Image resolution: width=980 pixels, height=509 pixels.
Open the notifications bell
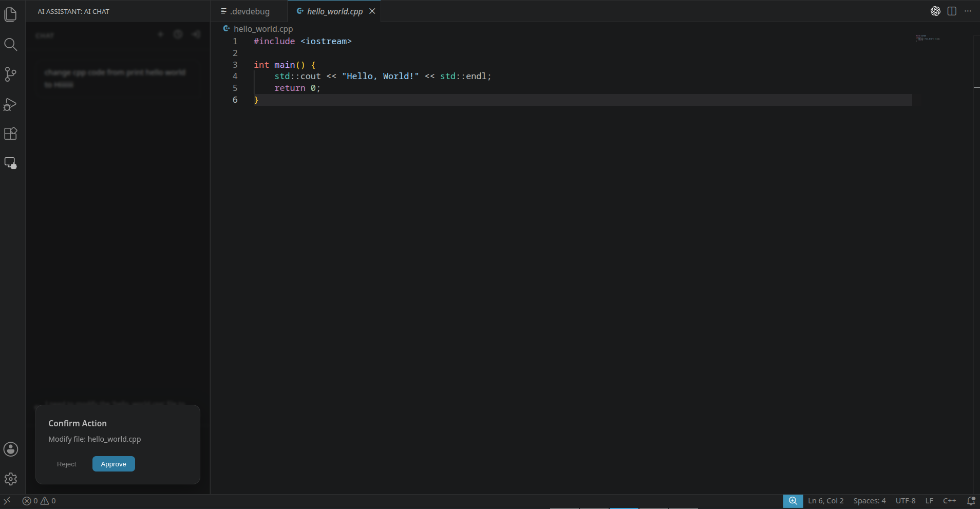971,501
